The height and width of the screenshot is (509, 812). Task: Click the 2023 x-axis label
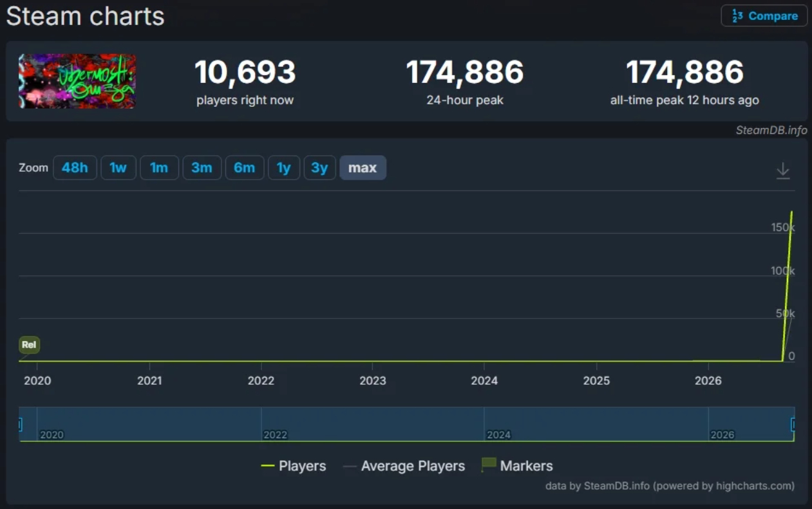373,381
